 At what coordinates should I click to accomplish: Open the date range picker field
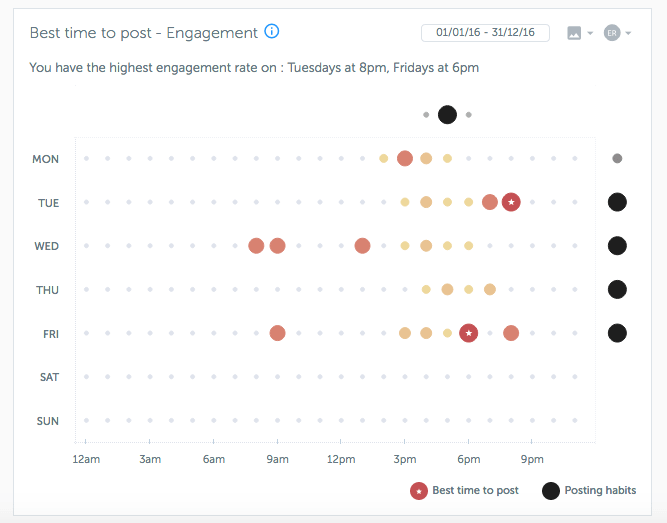(x=485, y=33)
